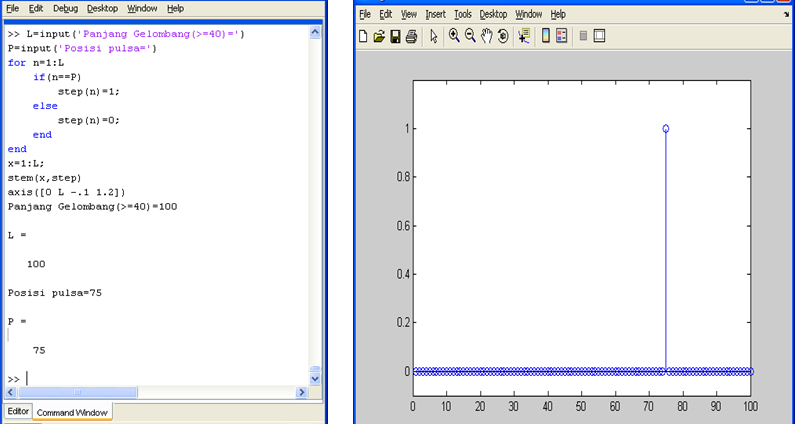Click the 'if(n==P)' code line

pyautogui.click(x=57, y=77)
